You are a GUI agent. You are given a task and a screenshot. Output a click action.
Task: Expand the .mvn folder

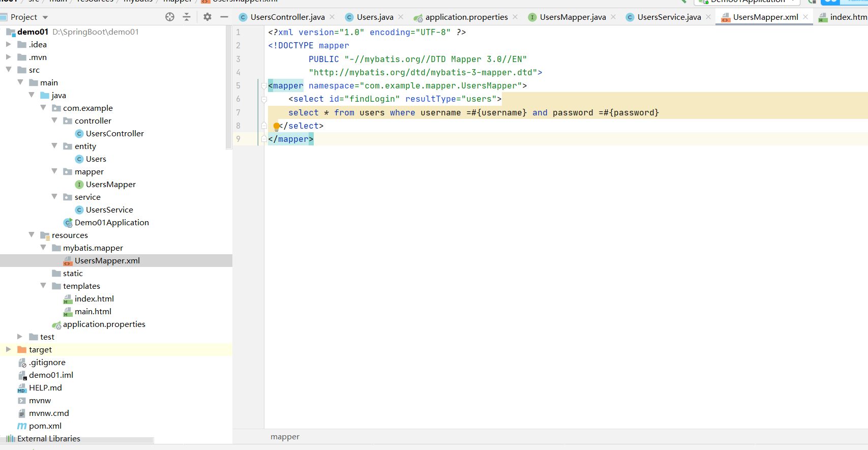coord(9,57)
